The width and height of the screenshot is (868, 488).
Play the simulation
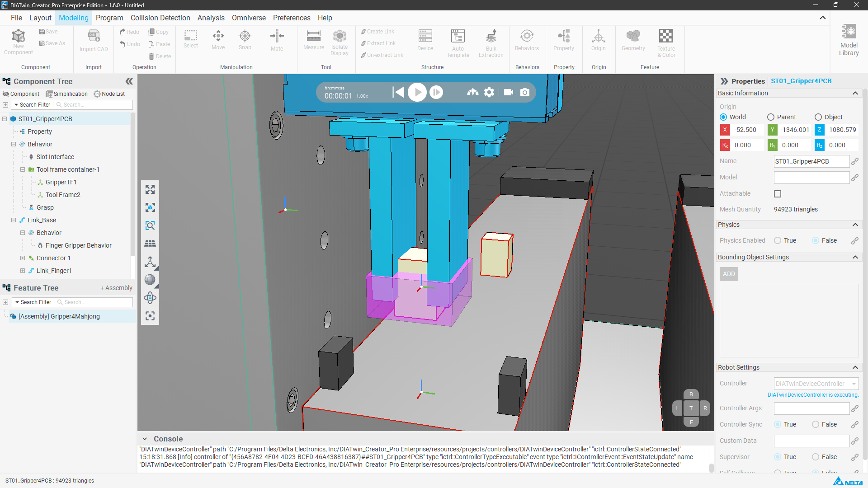click(x=417, y=92)
